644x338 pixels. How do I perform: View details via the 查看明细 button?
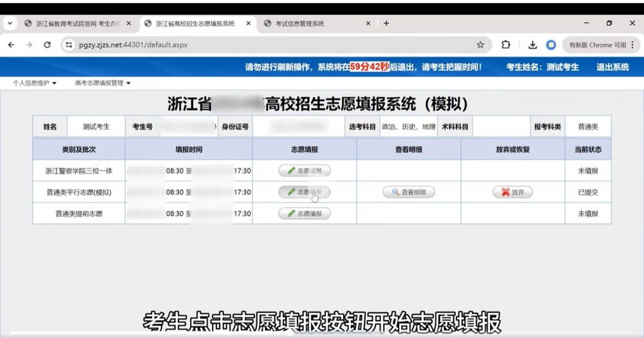point(408,192)
